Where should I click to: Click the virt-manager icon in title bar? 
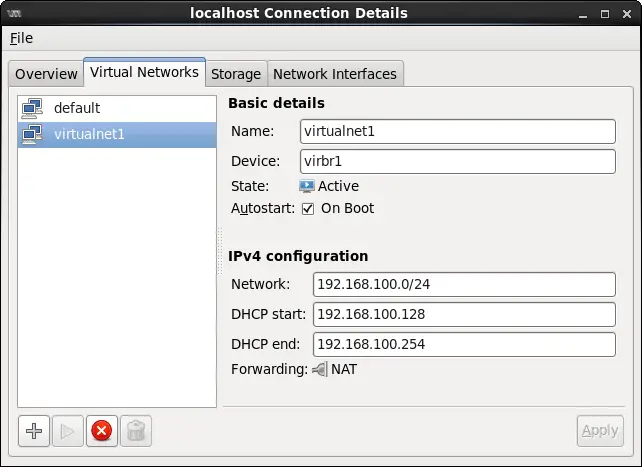tap(14, 14)
